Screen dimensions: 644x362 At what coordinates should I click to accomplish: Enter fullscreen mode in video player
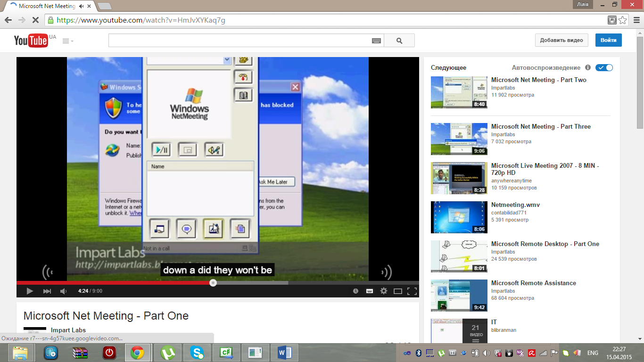click(412, 291)
